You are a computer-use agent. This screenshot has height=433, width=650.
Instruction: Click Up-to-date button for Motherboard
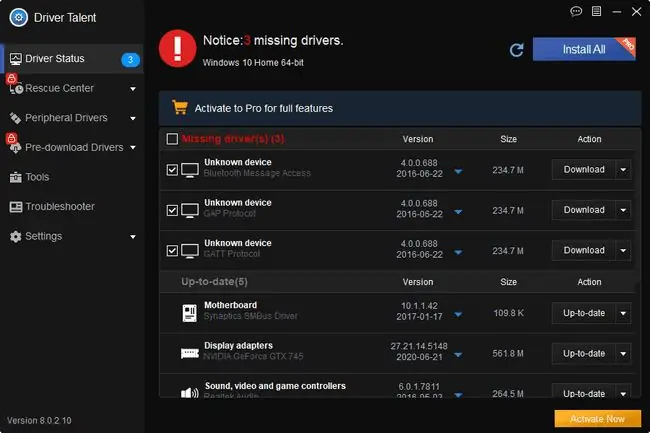[x=584, y=313]
